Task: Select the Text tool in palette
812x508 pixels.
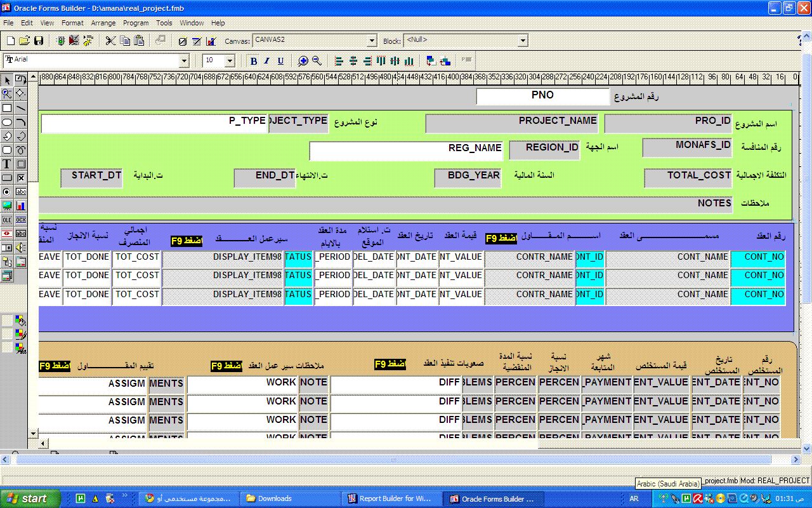Action: [x=7, y=164]
